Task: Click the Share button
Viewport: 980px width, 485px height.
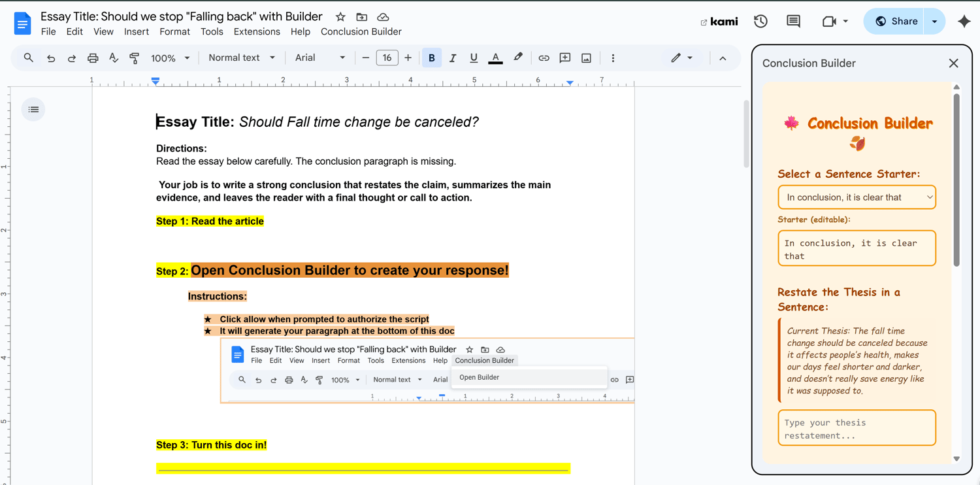Action: [x=894, y=22]
